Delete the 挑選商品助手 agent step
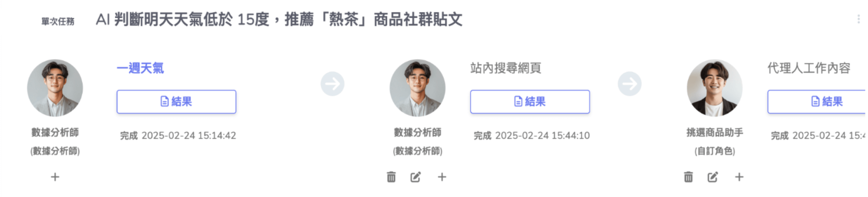The height and width of the screenshot is (197, 868). pos(688,177)
